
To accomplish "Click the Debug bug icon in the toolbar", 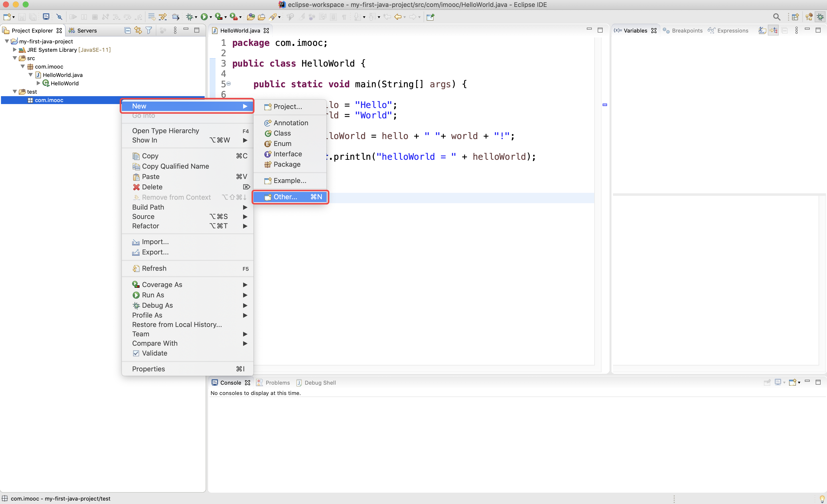I will coord(189,17).
